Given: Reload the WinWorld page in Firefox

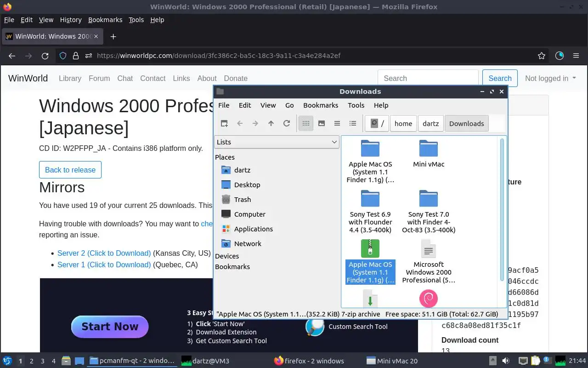Looking at the screenshot, I should (45, 56).
